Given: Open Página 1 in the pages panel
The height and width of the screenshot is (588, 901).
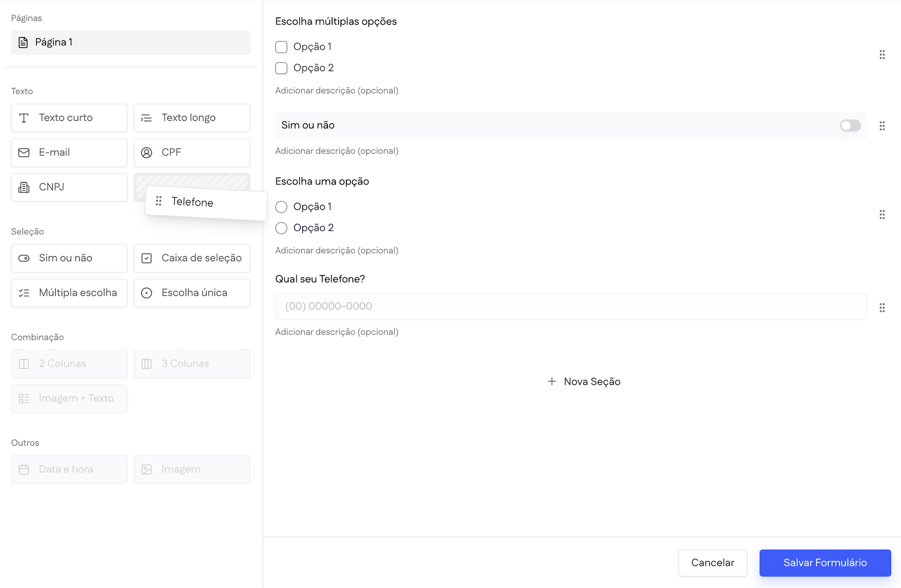Looking at the screenshot, I should coord(130,42).
